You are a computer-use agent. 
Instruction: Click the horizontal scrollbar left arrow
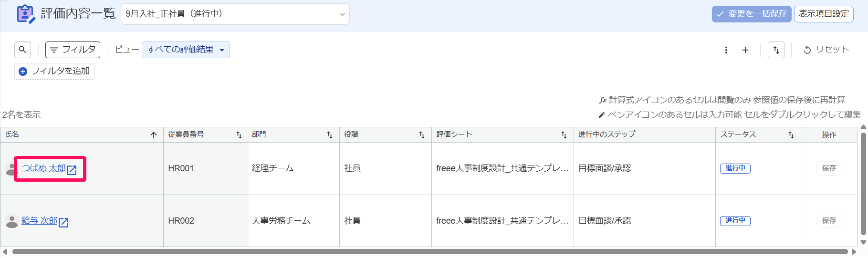[5, 252]
